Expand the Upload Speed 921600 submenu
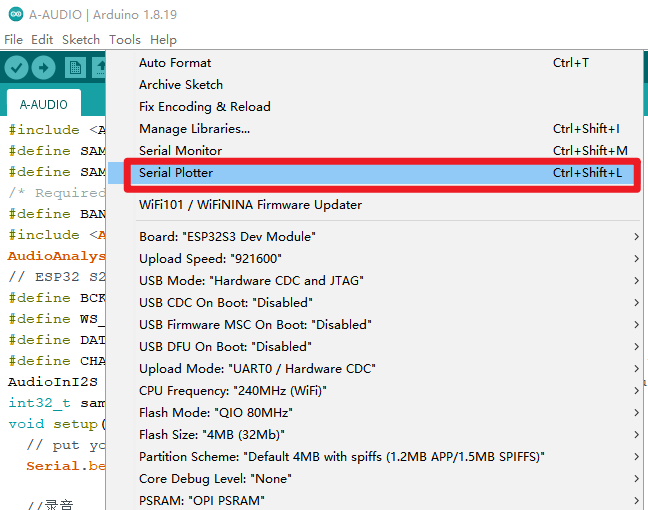Viewport: 648px width, 510px height. coord(375,259)
